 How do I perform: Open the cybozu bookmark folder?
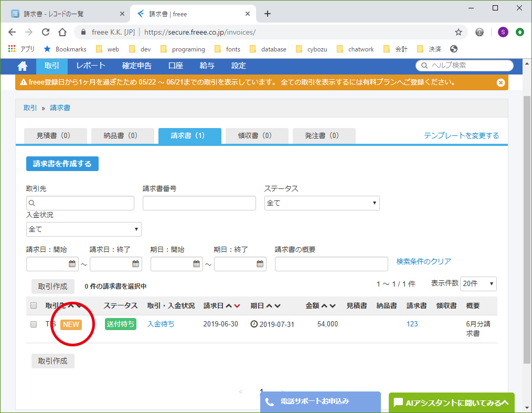pyautogui.click(x=312, y=49)
